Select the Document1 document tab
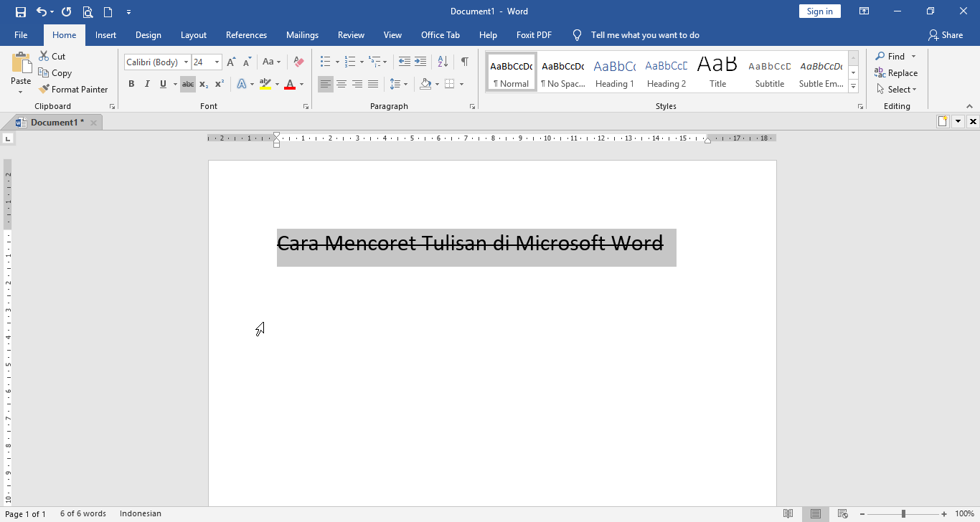The image size is (980, 522). click(57, 123)
